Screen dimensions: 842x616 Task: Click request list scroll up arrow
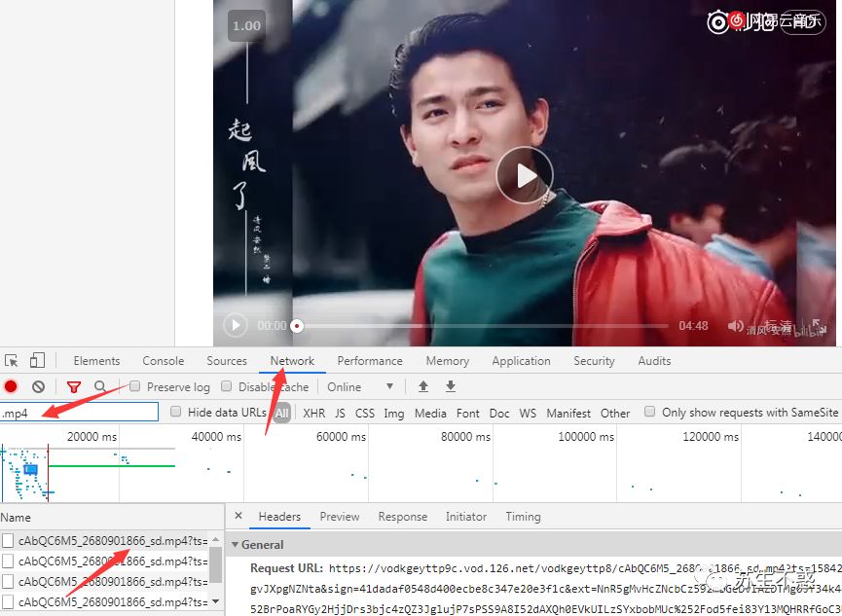[x=215, y=539]
